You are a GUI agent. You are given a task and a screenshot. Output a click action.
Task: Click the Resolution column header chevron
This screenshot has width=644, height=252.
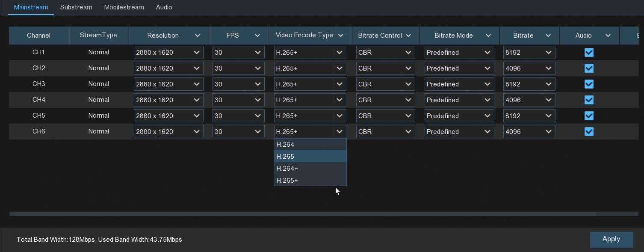click(198, 36)
